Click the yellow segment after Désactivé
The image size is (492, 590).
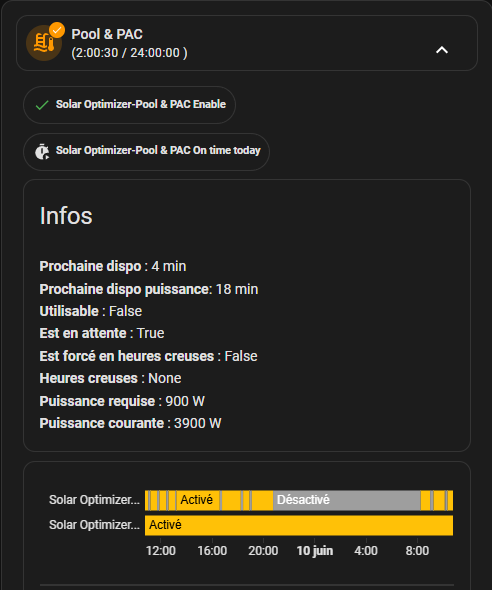426,500
